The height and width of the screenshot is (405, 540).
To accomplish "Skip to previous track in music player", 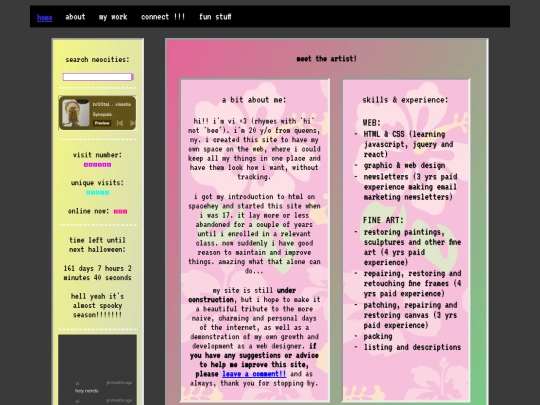I will pos(120,123).
